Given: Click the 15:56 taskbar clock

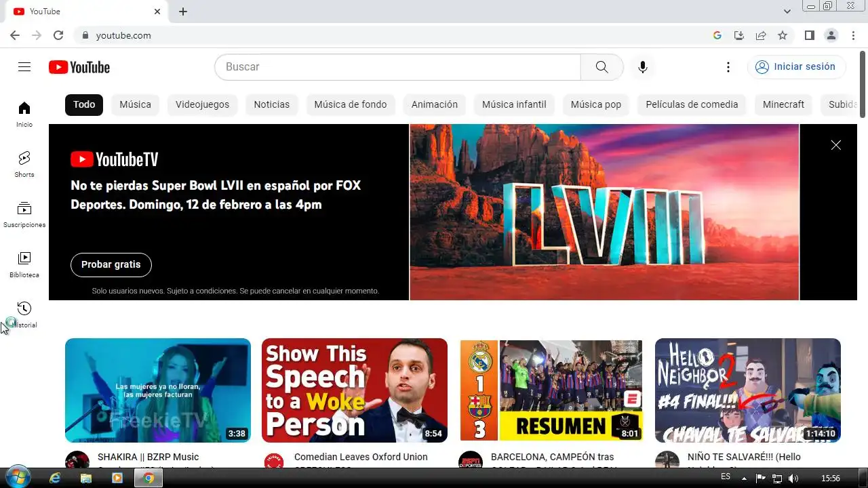Looking at the screenshot, I should tap(831, 479).
